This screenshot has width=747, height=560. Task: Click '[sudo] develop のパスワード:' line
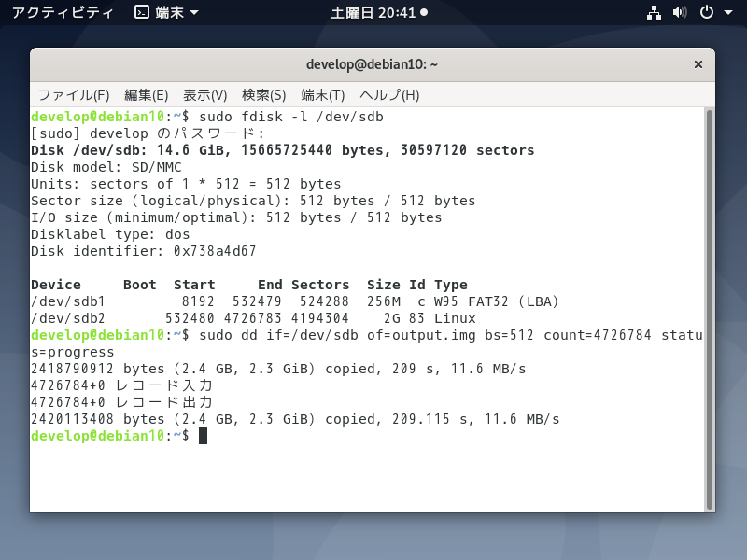click(148, 133)
